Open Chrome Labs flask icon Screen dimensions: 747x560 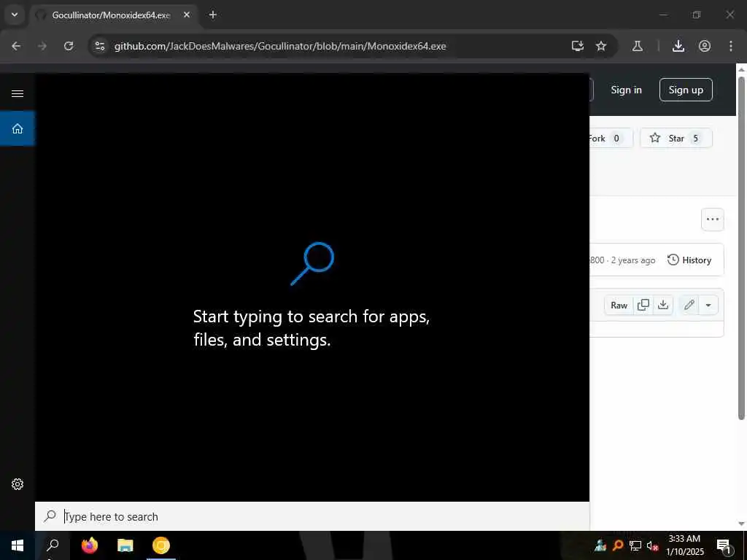point(638,46)
